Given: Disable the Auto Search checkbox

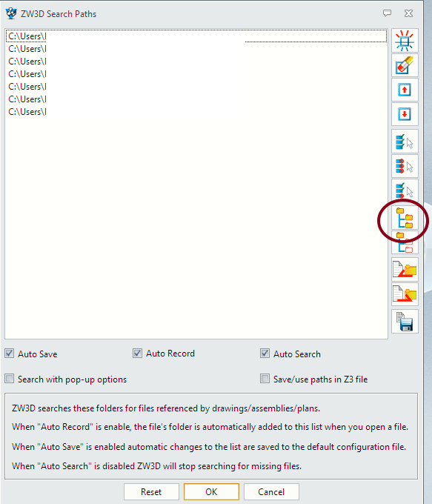Looking at the screenshot, I should [265, 354].
